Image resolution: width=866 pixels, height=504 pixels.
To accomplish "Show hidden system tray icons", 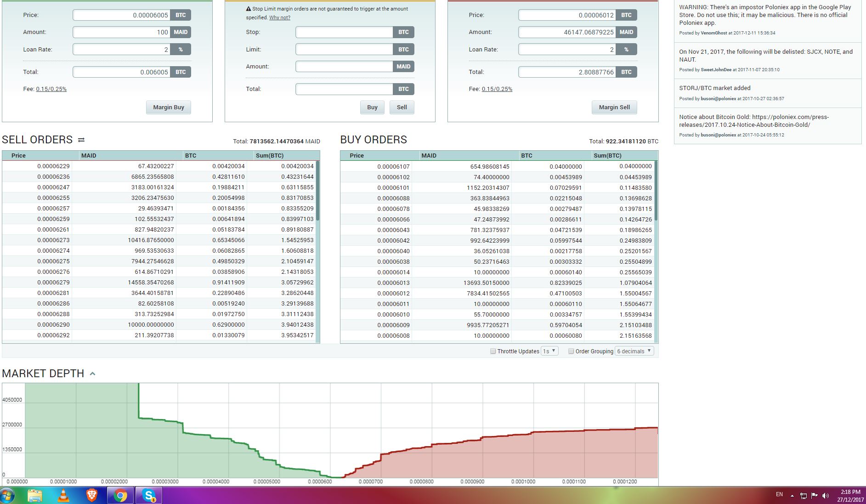I will (792, 496).
